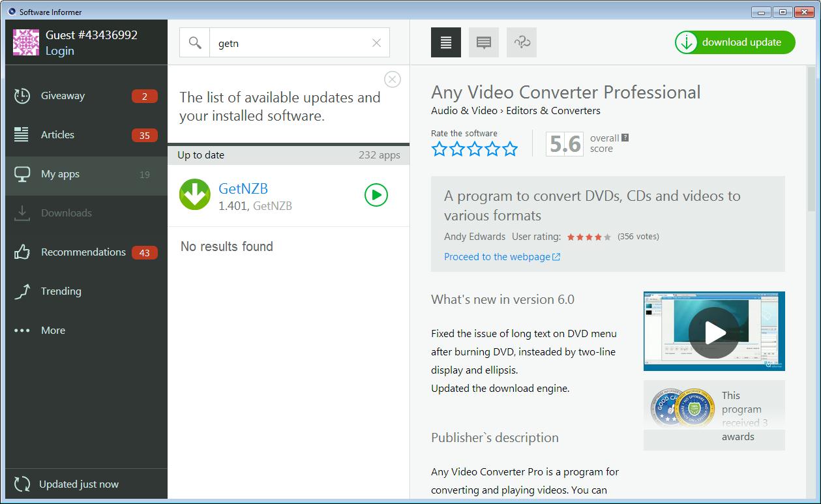Rate the software one star

[x=440, y=149]
